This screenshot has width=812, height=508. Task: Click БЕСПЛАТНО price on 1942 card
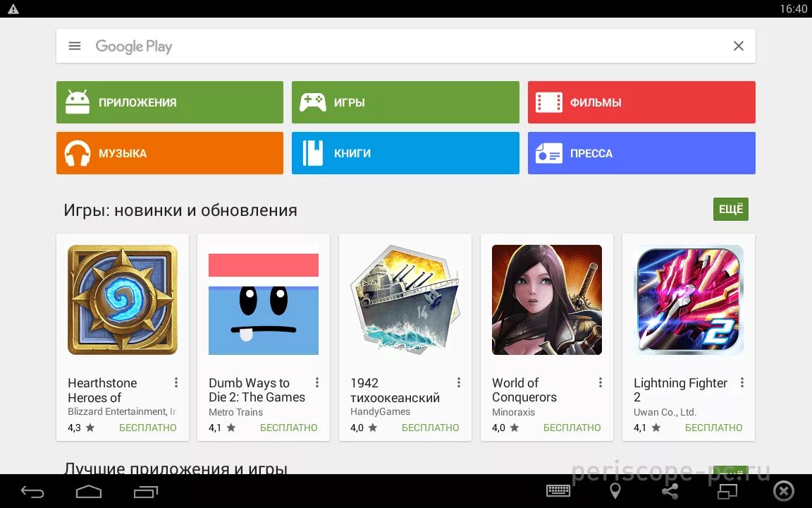[431, 428]
